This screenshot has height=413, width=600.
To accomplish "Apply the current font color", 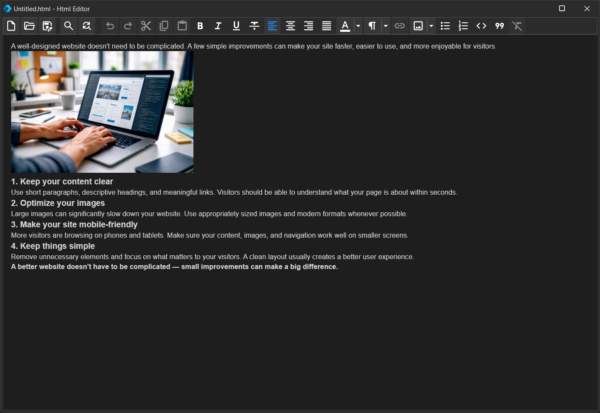I will pyautogui.click(x=345, y=26).
